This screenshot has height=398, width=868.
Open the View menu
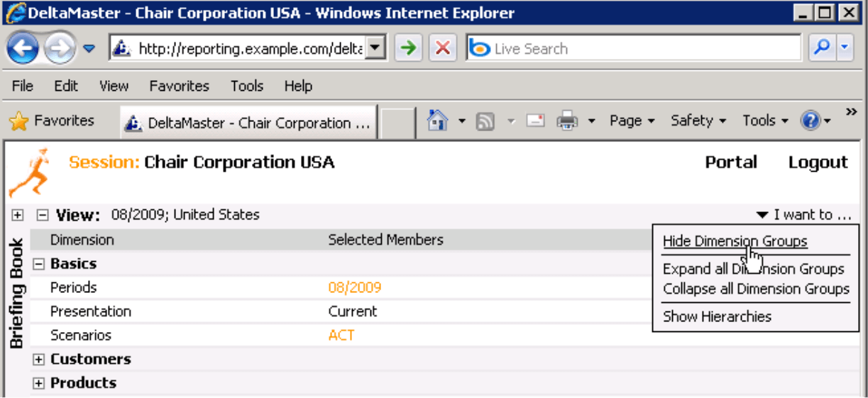point(114,86)
